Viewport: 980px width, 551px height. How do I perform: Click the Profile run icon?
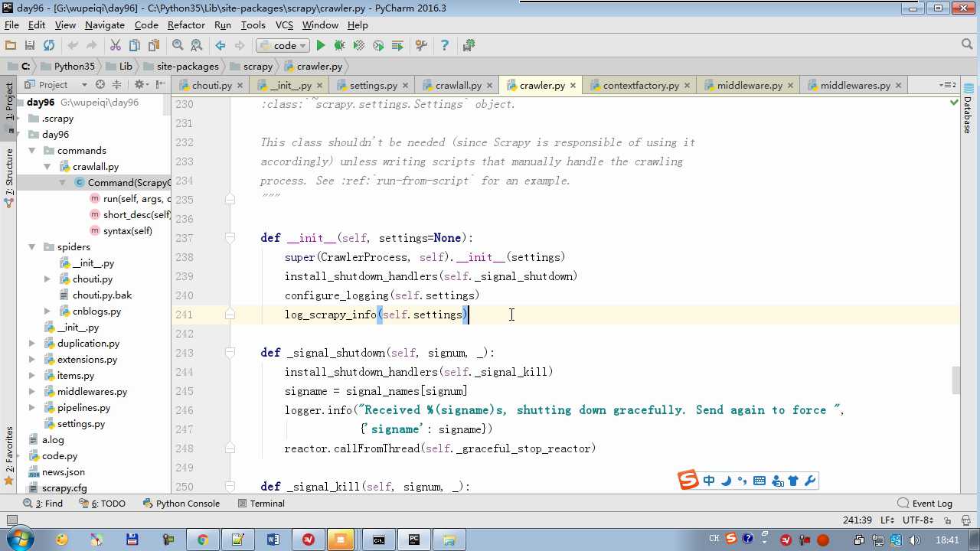coord(378,46)
